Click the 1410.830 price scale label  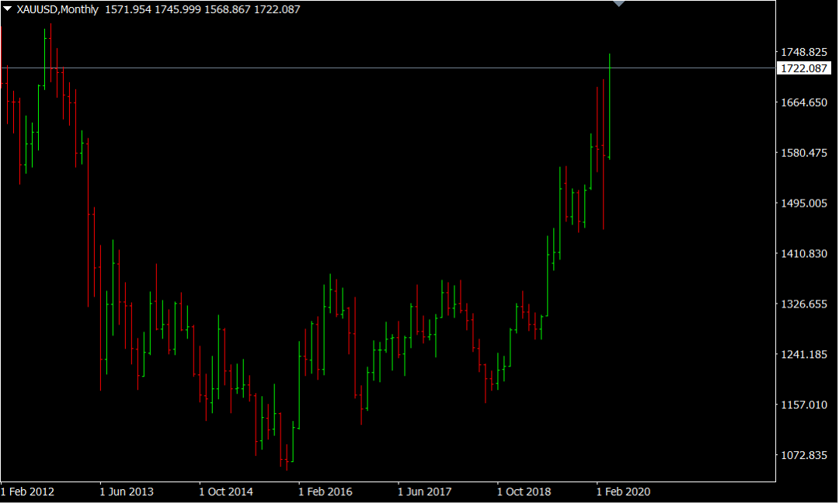[804, 254]
